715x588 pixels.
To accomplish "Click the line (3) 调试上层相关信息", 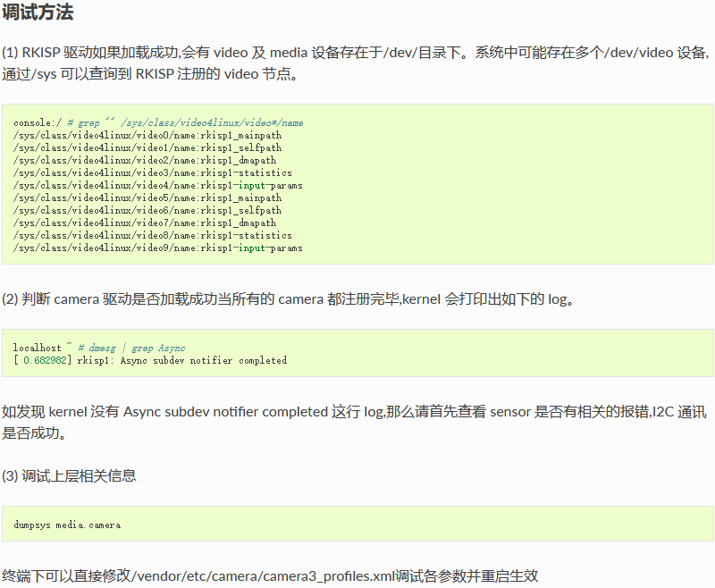I will (x=69, y=476).
